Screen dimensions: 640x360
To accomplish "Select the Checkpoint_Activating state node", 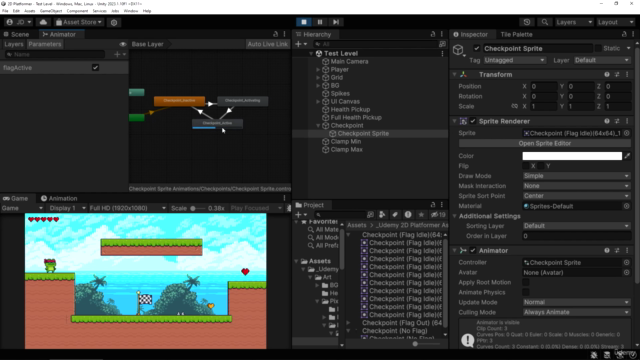I will [242, 100].
